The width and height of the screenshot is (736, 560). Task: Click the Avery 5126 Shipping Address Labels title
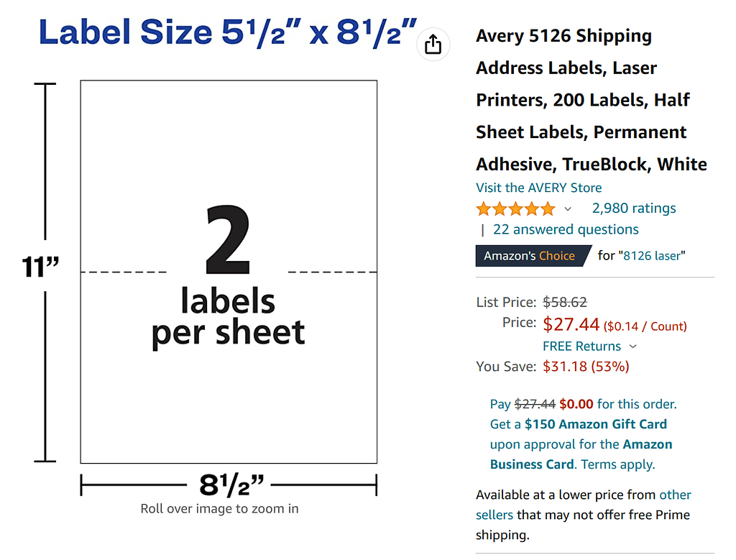click(x=591, y=100)
